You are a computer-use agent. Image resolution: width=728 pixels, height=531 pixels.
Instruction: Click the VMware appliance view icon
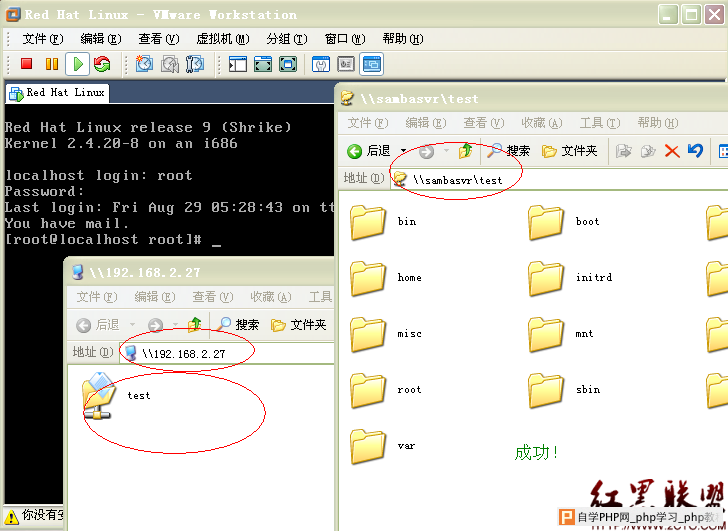click(x=346, y=64)
